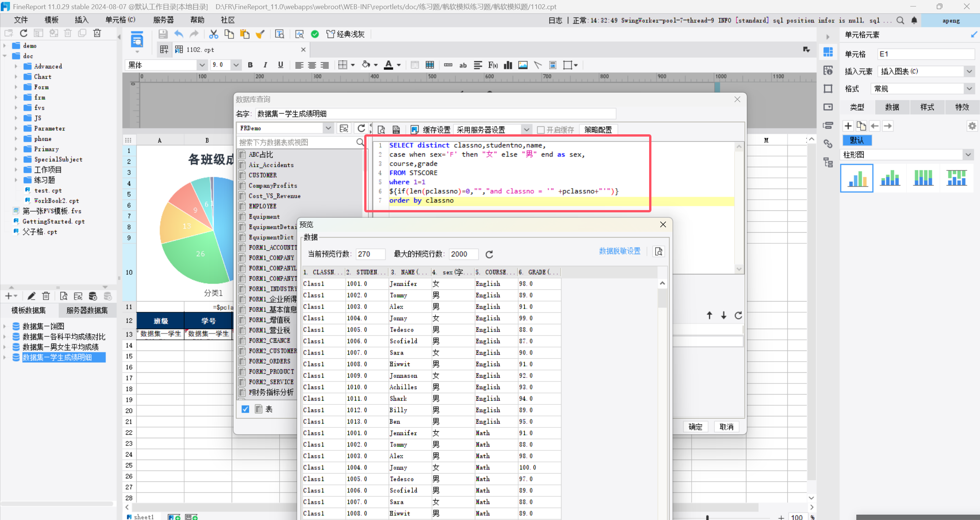The image size is (980, 520).
Task: Click the Insert Formula F(x) icon
Action: click(x=492, y=65)
